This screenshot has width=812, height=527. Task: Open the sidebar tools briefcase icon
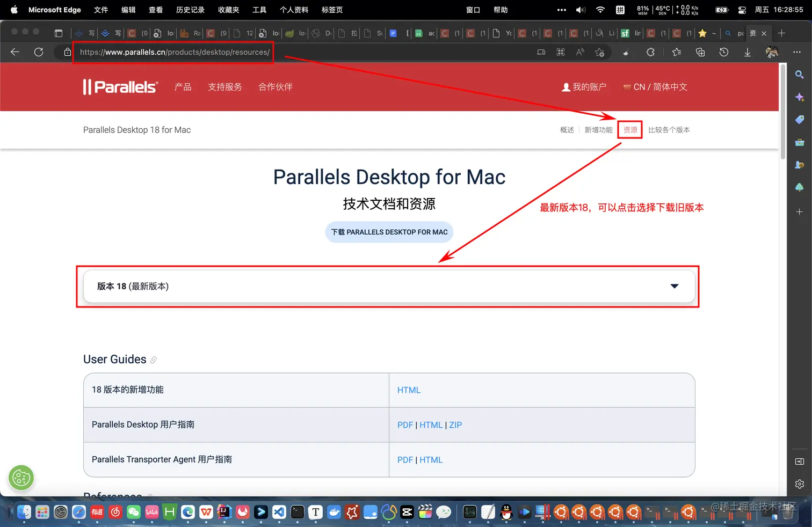click(800, 142)
